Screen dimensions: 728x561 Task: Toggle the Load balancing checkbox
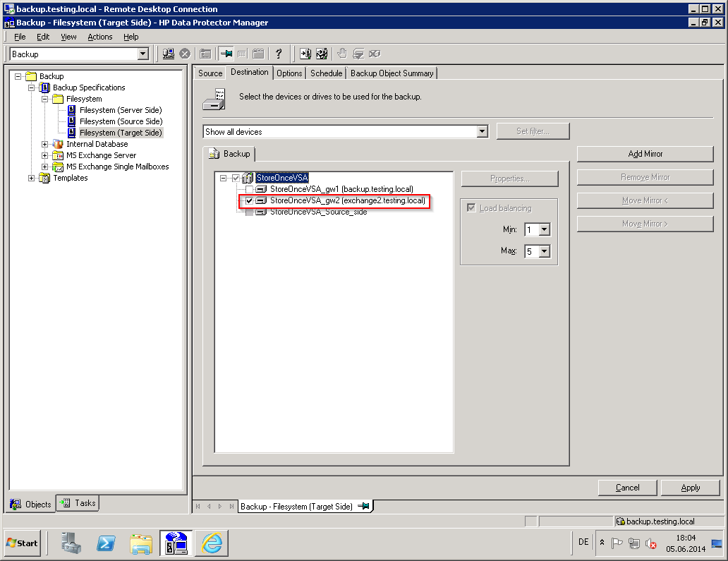pyautogui.click(x=471, y=207)
